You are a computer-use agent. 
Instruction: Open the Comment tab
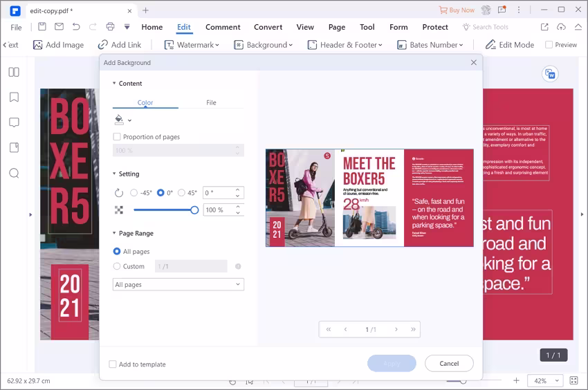point(223,27)
